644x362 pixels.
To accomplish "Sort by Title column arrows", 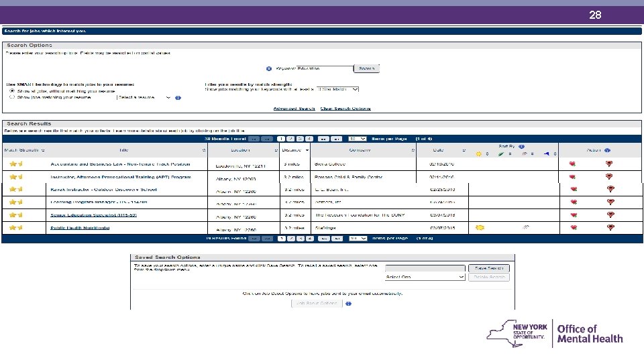I will [204, 151].
